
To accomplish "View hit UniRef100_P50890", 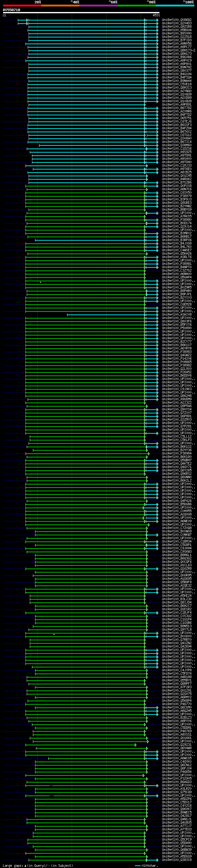I will click(x=177, y=328).
